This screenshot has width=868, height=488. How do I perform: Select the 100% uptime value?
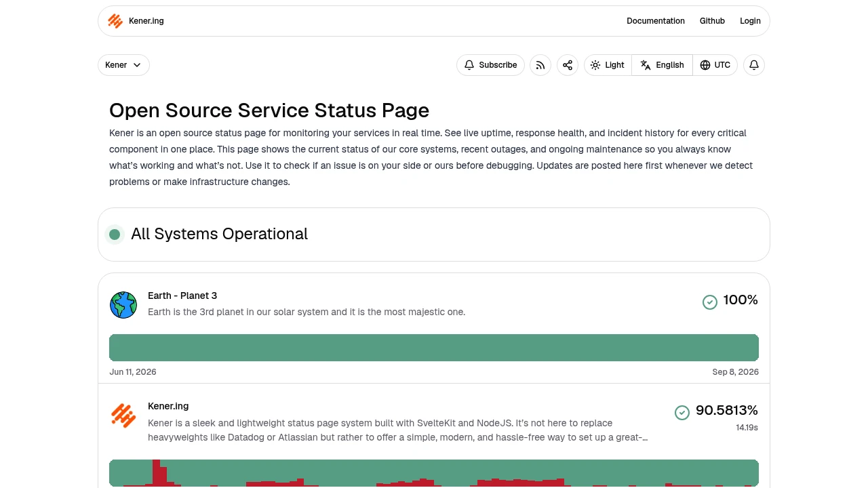[741, 300]
